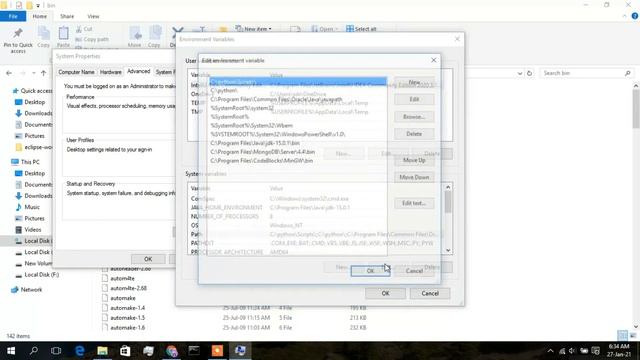Viewport: 640px width, 360px height.
Task: Collapse the ribbon with chevron
Action: coord(624,16)
